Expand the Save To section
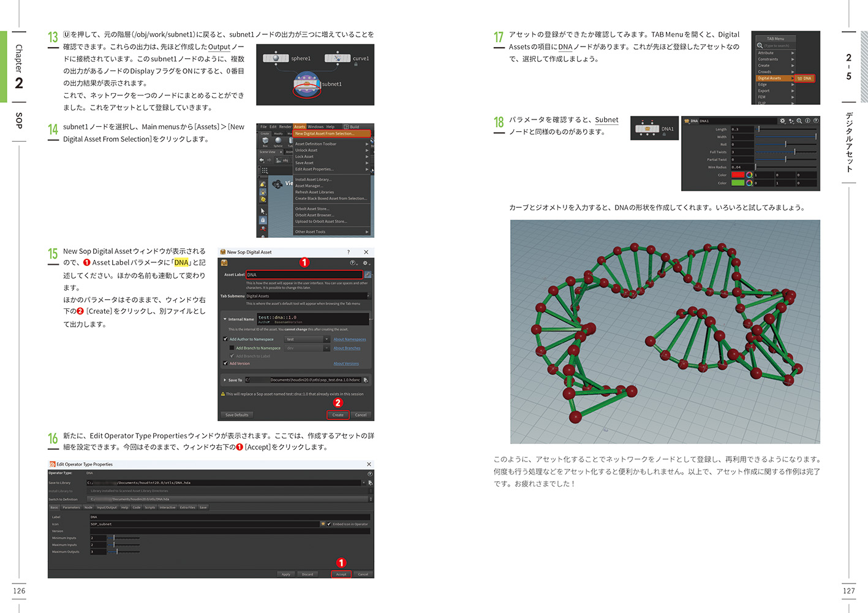Screen dimensions: 868x613 click(x=225, y=380)
